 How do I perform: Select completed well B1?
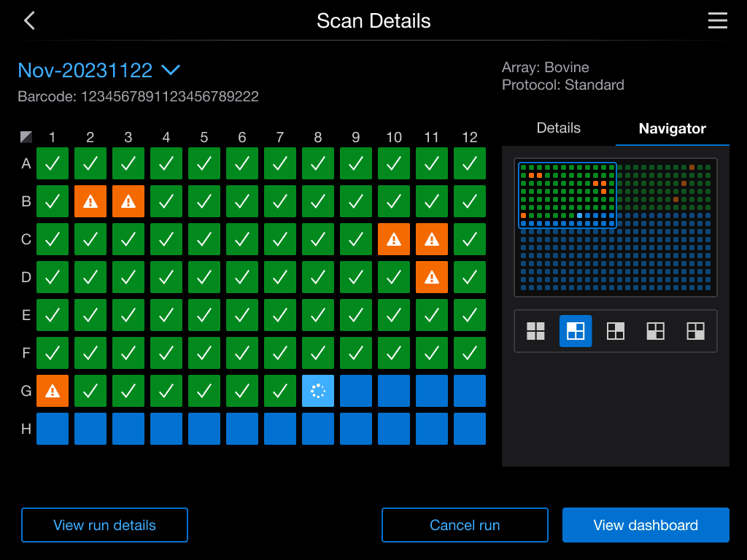(x=53, y=201)
